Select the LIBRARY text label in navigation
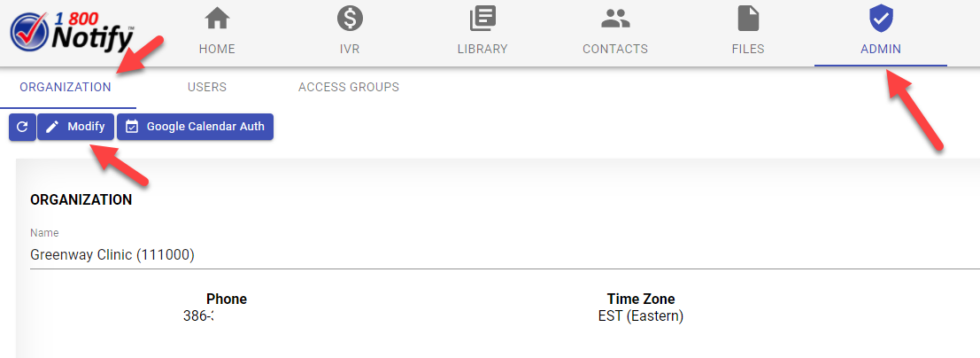This screenshot has width=980, height=358. coord(482,49)
